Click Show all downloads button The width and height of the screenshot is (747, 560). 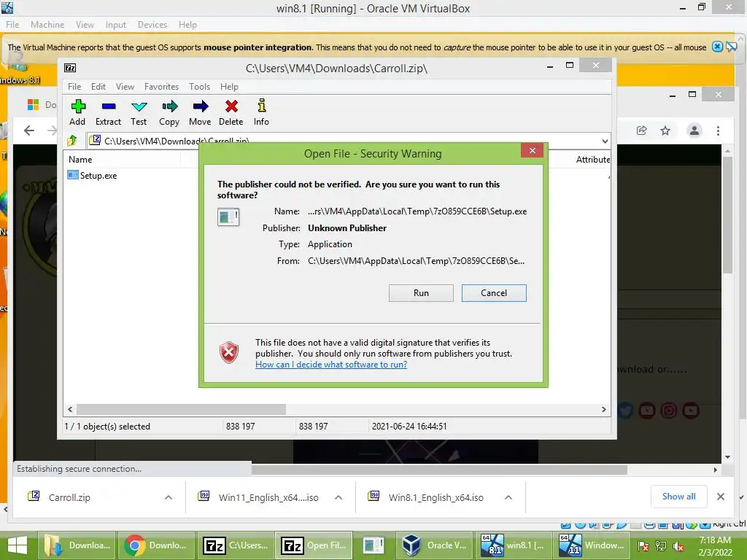coord(679,497)
